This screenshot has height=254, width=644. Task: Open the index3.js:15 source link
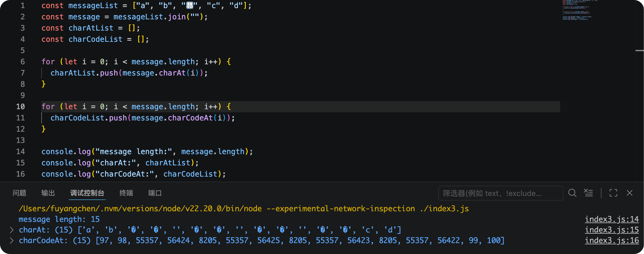click(612, 230)
